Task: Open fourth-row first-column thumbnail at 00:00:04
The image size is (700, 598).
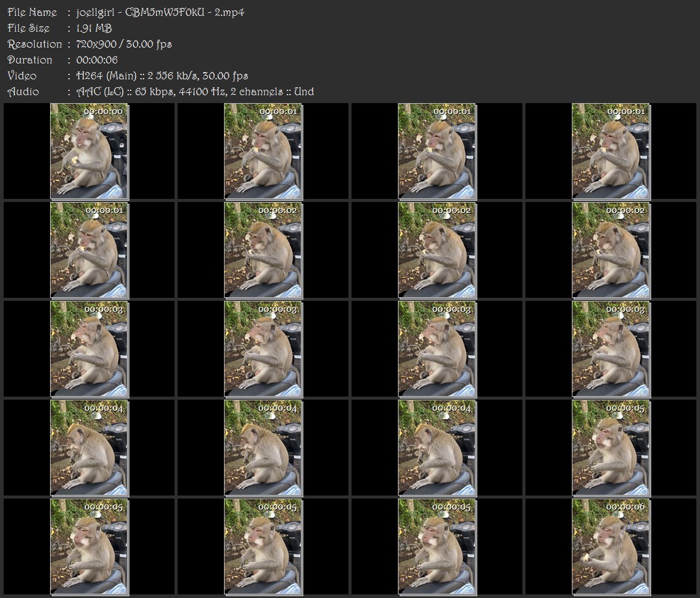Action: pyautogui.click(x=89, y=448)
